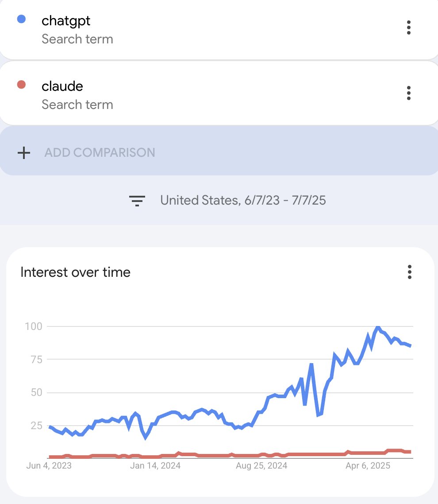Change the United States date range filter
Image resolution: width=438 pixels, height=504 pixels.
[243, 200]
